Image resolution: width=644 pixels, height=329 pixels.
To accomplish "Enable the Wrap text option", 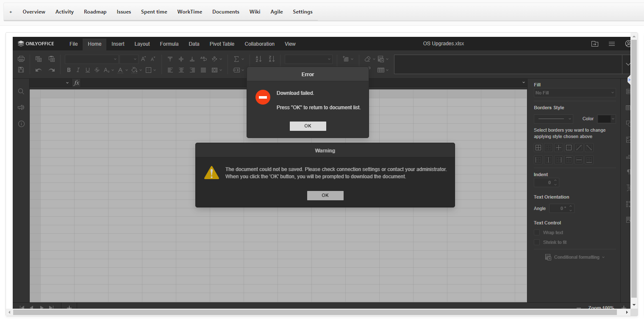I will tap(537, 232).
